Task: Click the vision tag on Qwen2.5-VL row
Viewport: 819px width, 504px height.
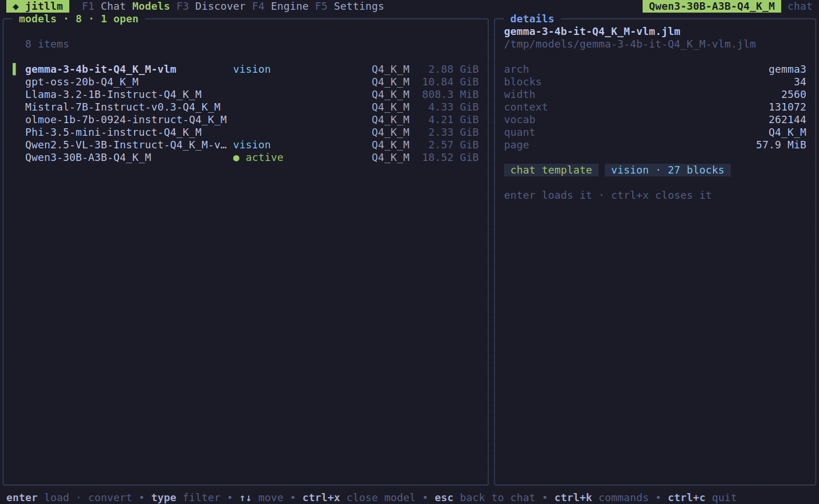Action: [x=252, y=145]
